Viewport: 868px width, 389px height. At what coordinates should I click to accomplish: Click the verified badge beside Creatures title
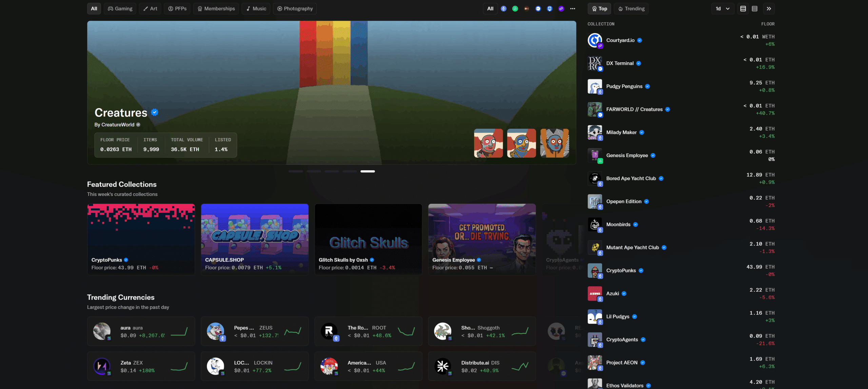point(155,112)
